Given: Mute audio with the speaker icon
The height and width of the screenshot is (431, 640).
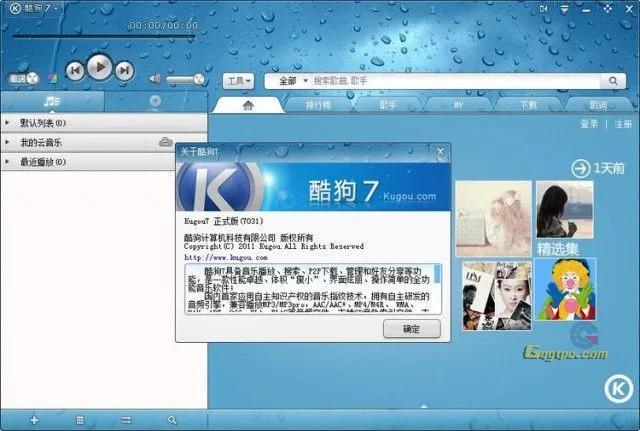Looking at the screenshot, I should tap(155, 78).
